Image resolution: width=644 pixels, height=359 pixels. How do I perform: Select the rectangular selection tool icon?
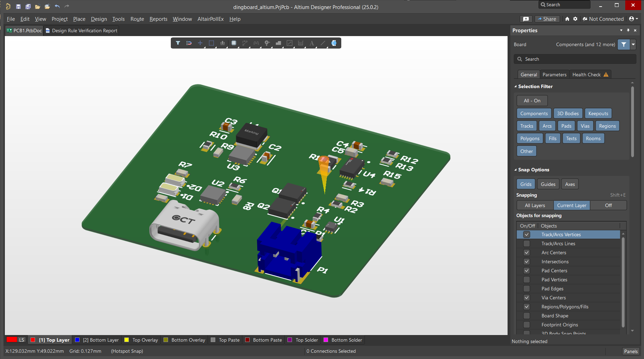point(211,43)
